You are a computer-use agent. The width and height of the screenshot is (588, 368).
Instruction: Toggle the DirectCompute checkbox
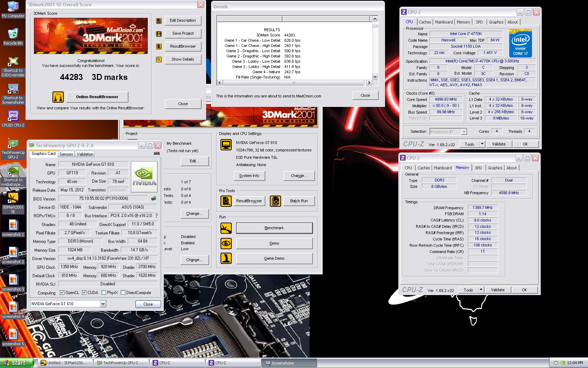point(123,293)
